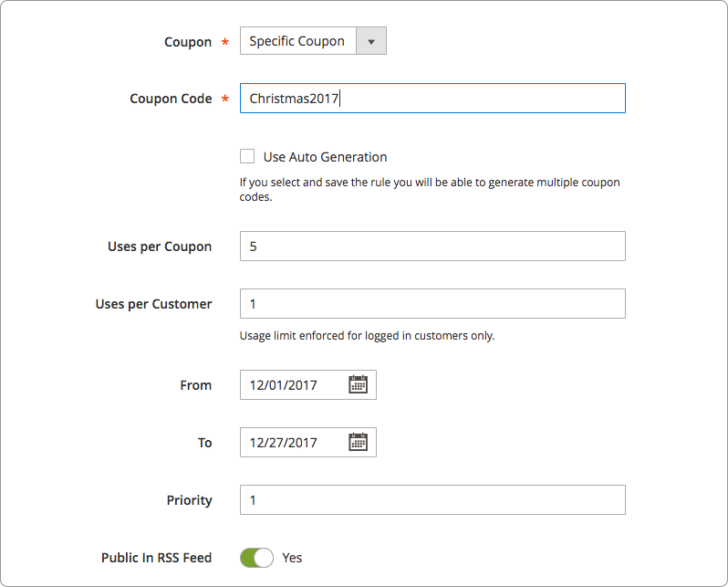
Task: Expand the Coupon dropdown arrow
Action: (371, 41)
